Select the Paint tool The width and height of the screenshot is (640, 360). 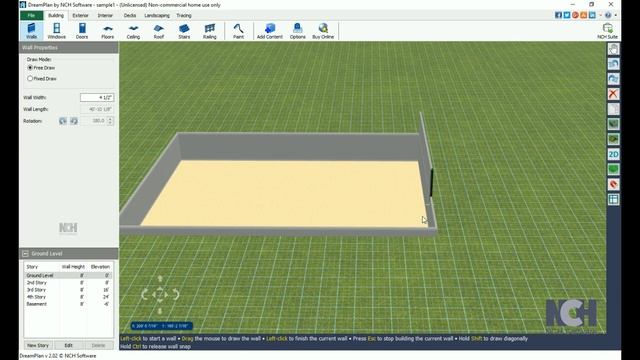[238, 31]
